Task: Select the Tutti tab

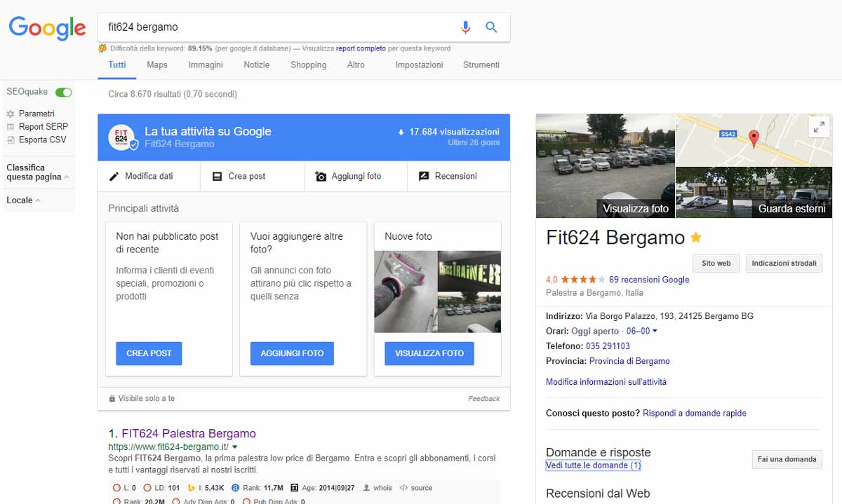Action: pos(117,64)
